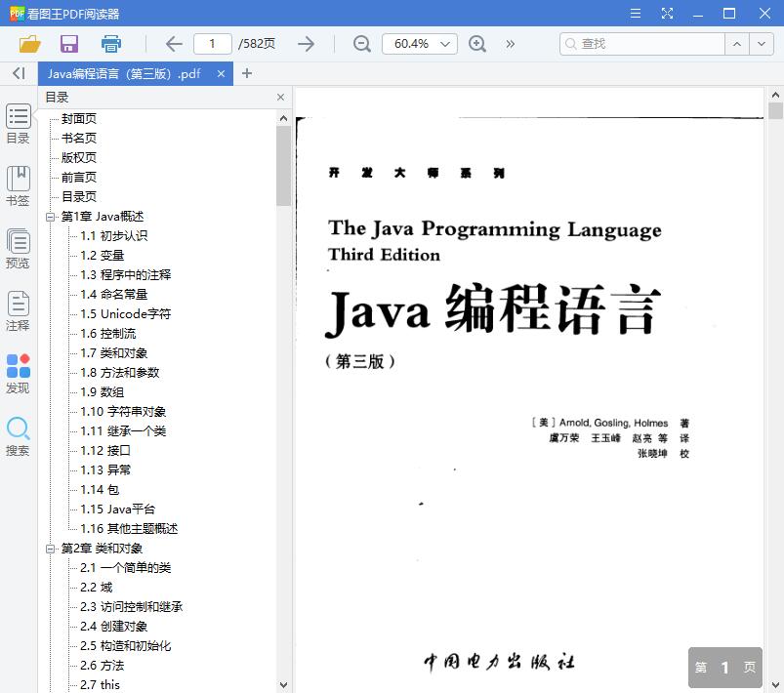Open section 1.16 其他主题概述
Viewport: 784px width, 693px height.
click(129, 529)
